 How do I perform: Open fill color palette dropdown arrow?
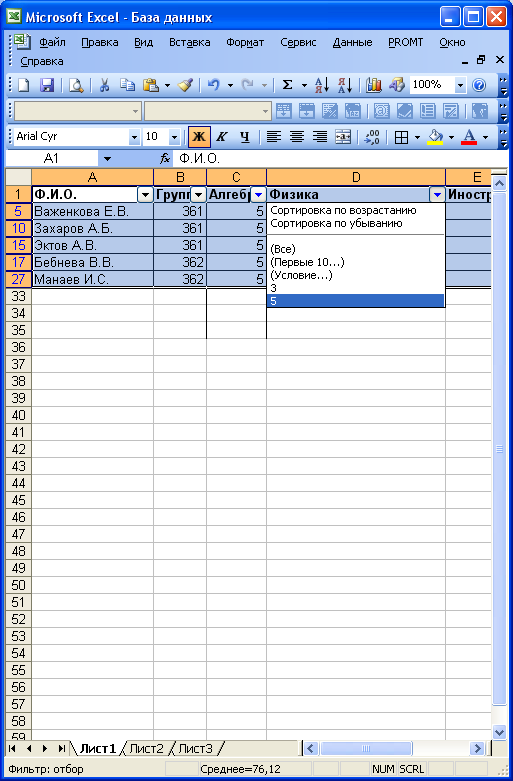[451, 136]
